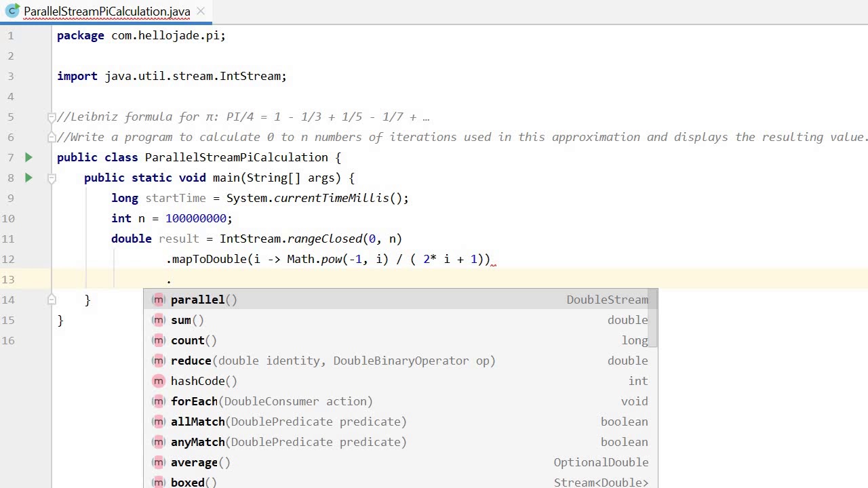
Task: Click the result variable on line 11
Action: (179, 239)
